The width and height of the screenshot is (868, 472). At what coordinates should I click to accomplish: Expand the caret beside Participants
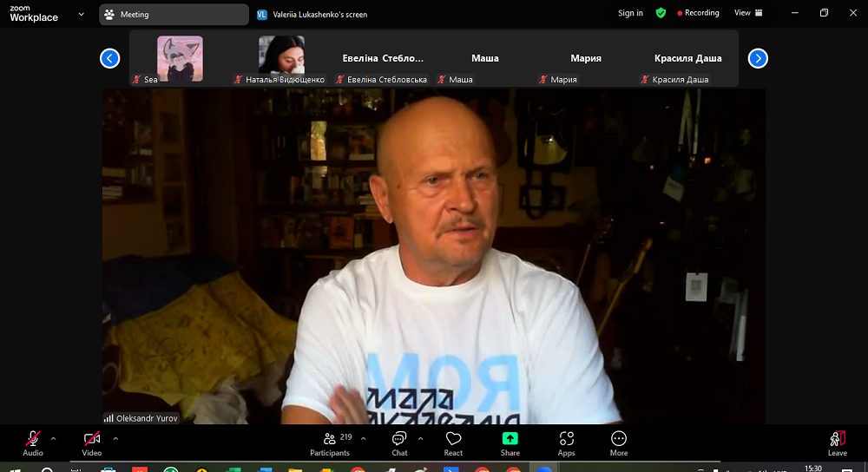point(363,439)
